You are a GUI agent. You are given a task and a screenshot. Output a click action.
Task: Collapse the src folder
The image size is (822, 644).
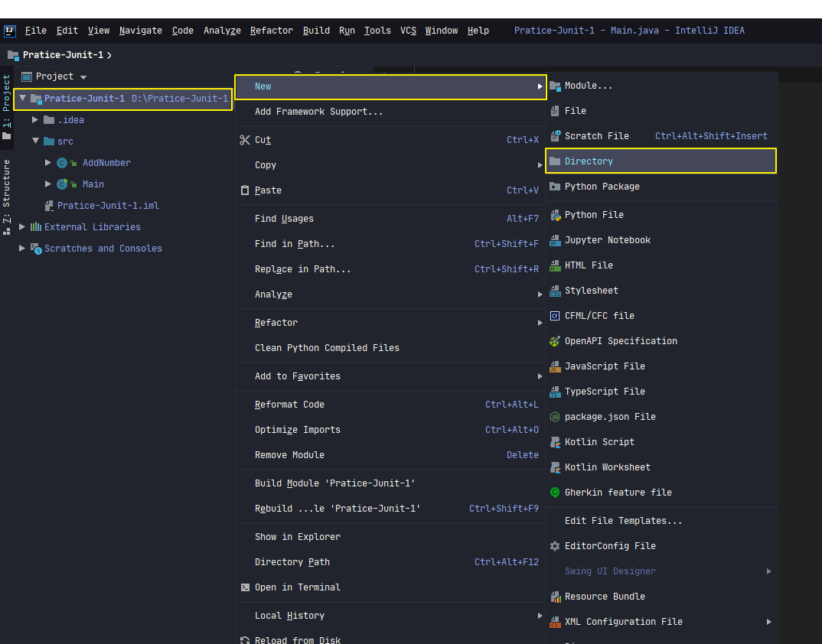35,141
